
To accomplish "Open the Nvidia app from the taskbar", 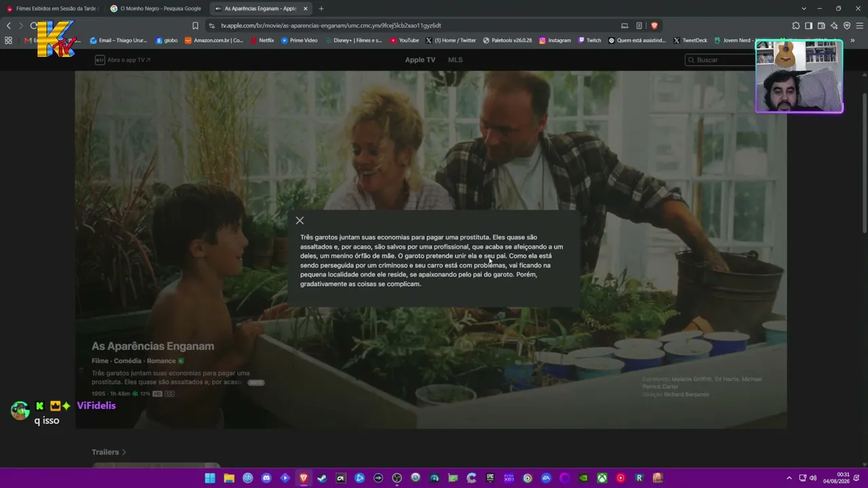I will click(x=583, y=478).
